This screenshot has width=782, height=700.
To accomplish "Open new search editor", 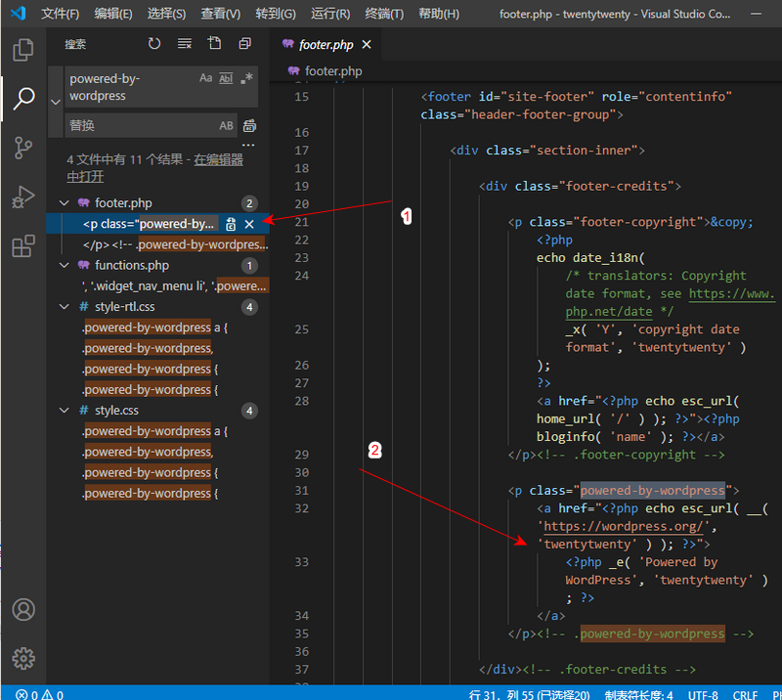I will [214, 43].
